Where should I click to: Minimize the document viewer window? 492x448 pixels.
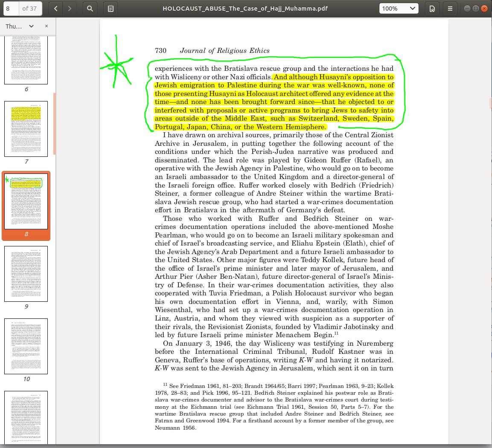[x=467, y=8]
